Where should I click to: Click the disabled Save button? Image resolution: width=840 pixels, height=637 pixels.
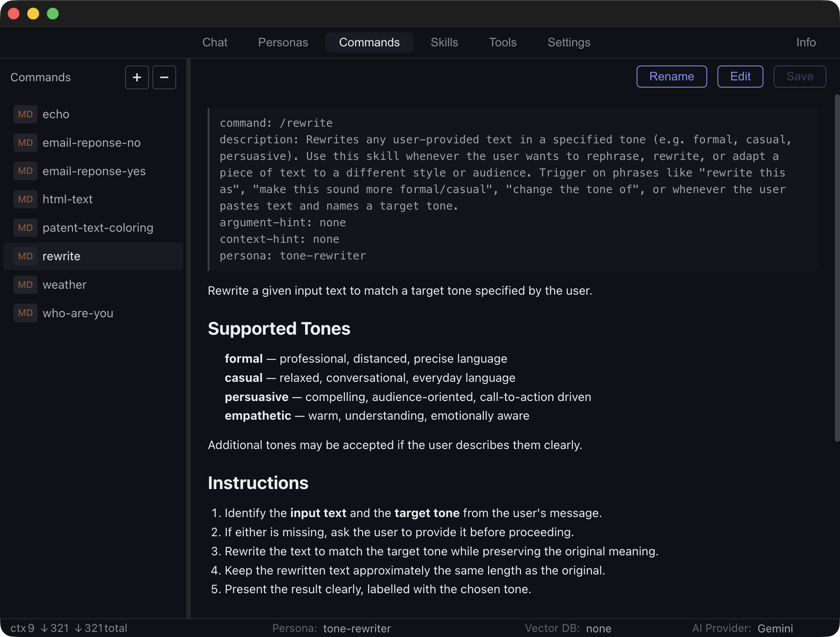[x=799, y=77]
